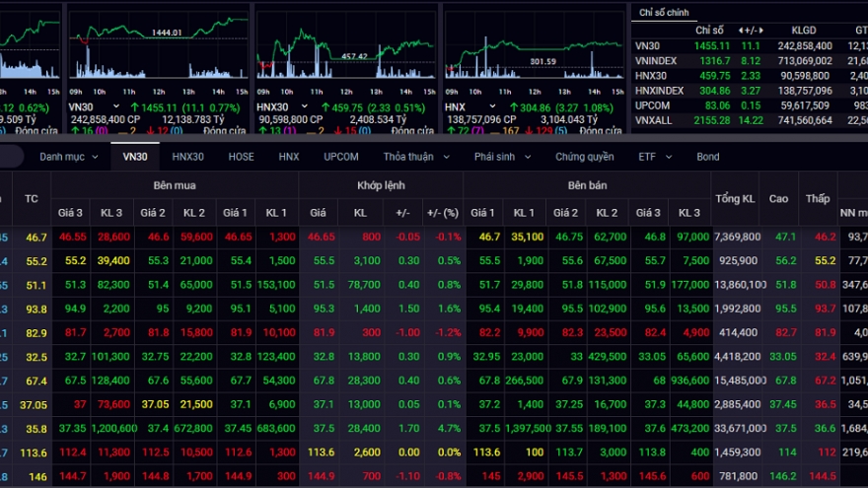The image size is (868, 488).
Task: Click the HNX intraday chart thumbnail
Action: [535, 46]
